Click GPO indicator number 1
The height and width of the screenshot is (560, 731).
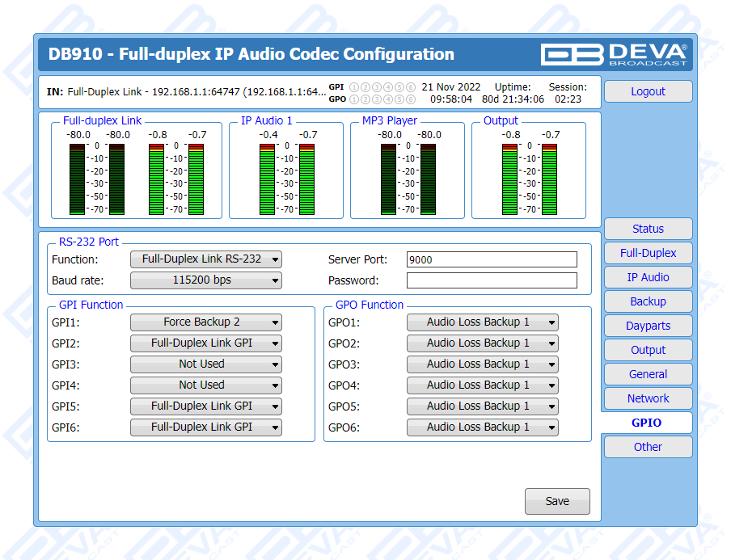354,99
